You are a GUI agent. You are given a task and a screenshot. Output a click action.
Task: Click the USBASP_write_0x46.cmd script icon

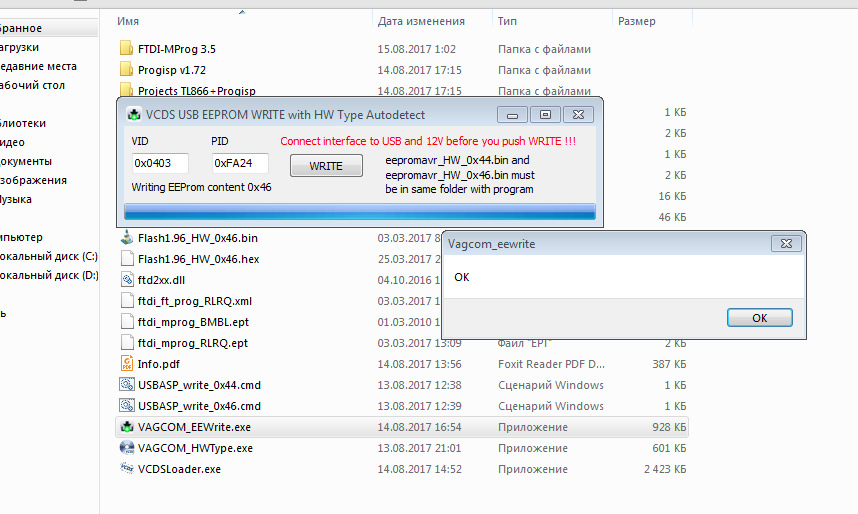(x=126, y=406)
